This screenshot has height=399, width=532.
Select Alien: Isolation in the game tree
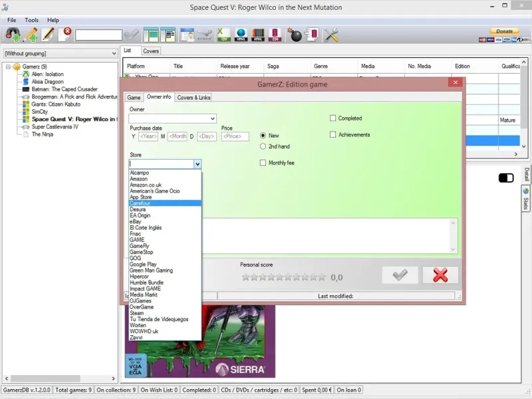(x=47, y=74)
